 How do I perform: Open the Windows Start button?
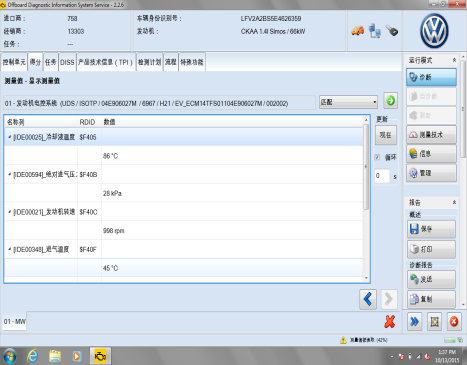(9, 356)
